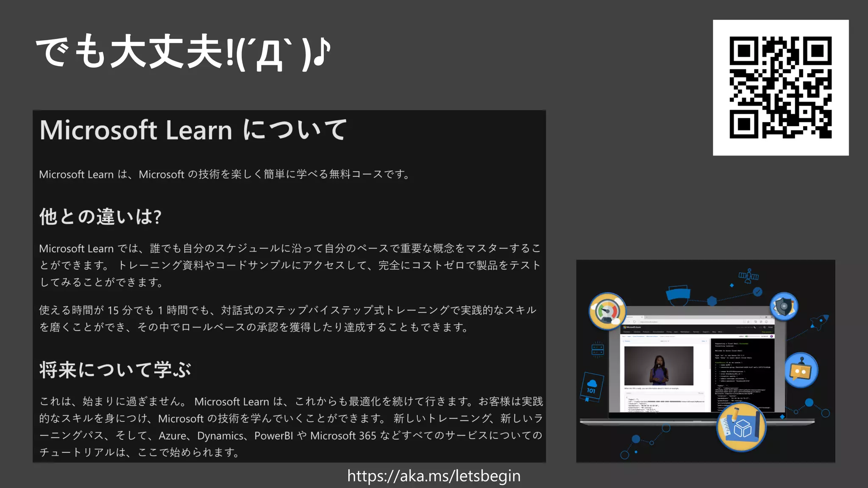
Task: Click the graduation cap icon above laptop
Action: pyautogui.click(x=678, y=295)
